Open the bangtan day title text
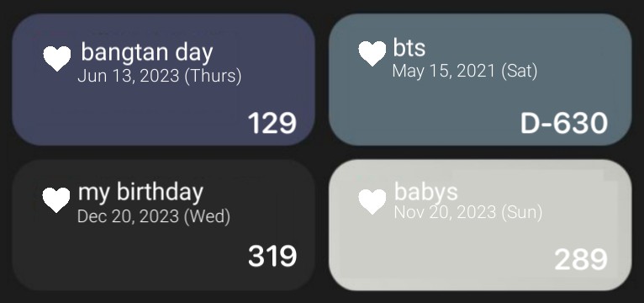644x303 pixels. pyautogui.click(x=147, y=52)
